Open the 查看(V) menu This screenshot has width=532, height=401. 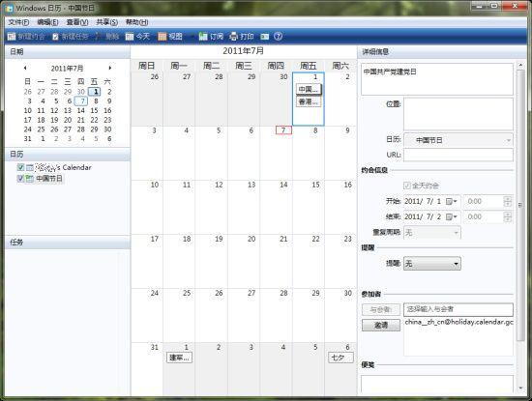click(x=77, y=22)
